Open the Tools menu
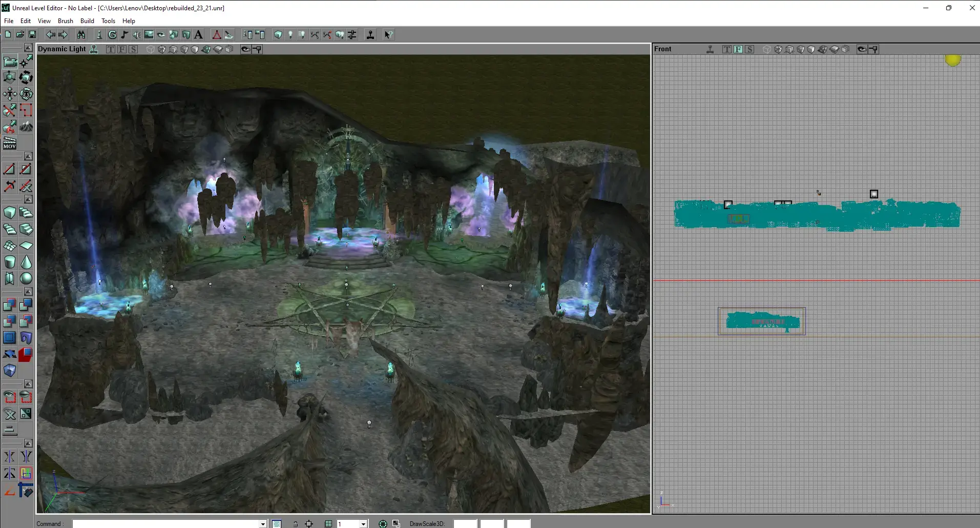This screenshot has width=980, height=528. (x=108, y=21)
